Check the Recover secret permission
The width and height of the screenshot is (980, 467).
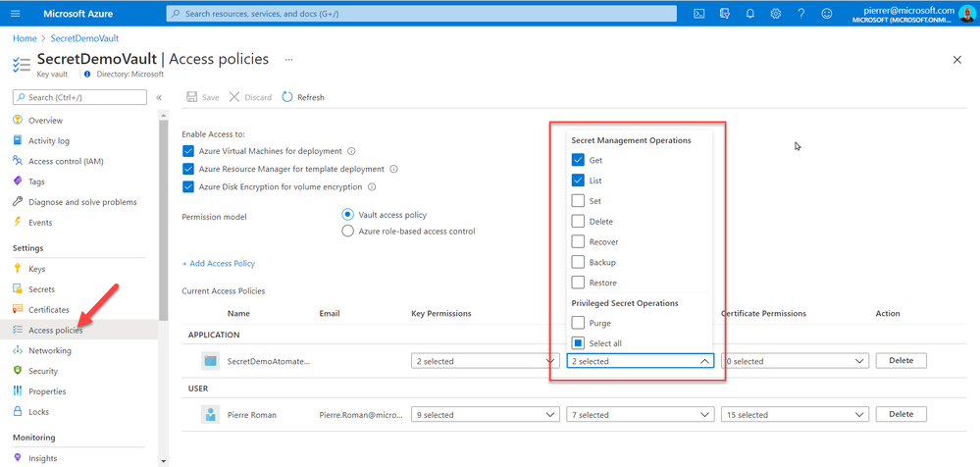578,242
